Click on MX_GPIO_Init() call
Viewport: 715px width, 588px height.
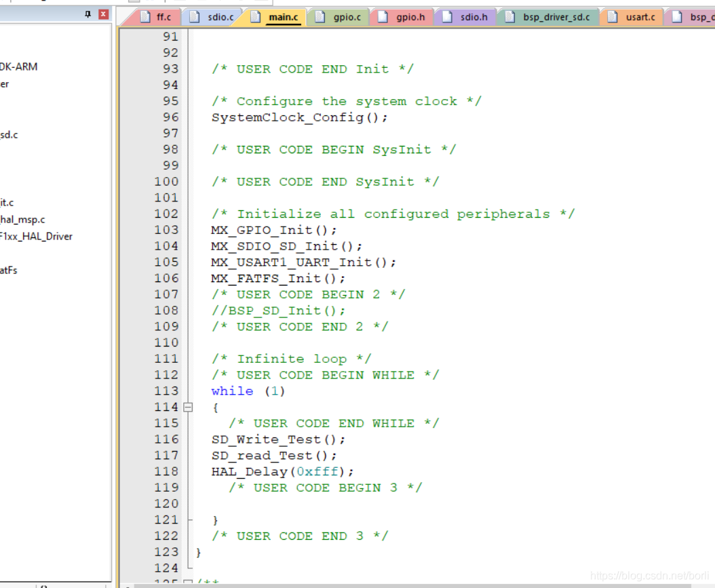(x=274, y=230)
